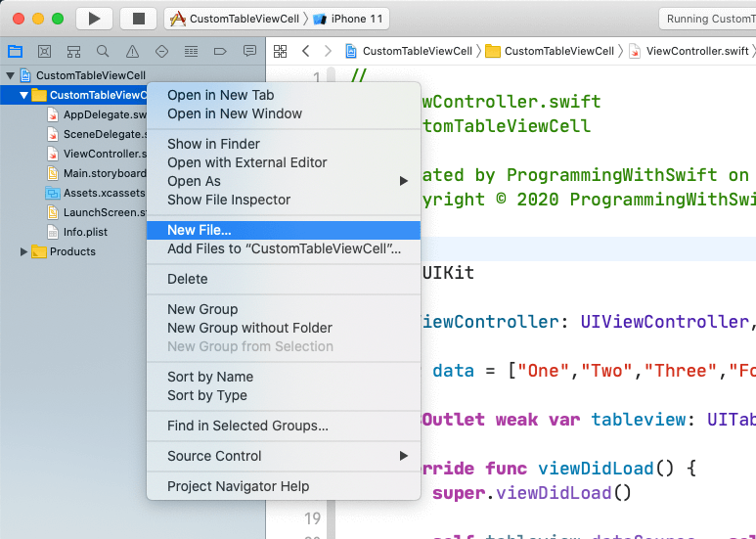
Task: Show the Symbol navigator
Action: tap(73, 51)
